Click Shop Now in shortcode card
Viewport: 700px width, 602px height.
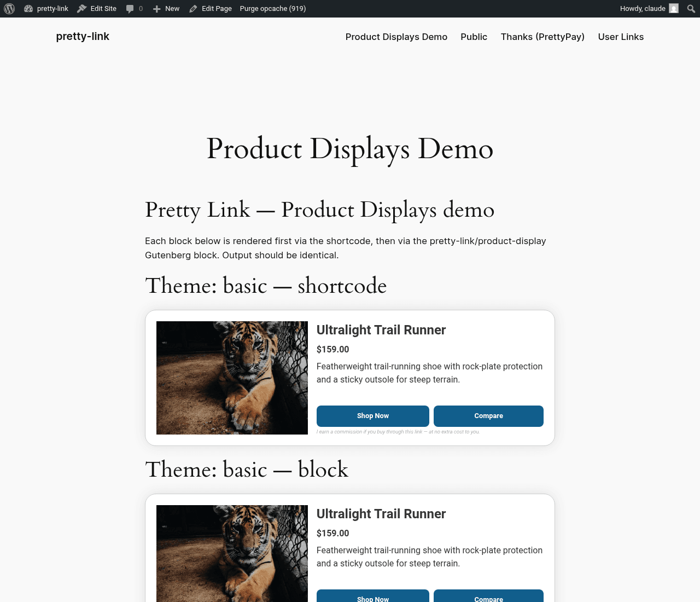(x=373, y=416)
